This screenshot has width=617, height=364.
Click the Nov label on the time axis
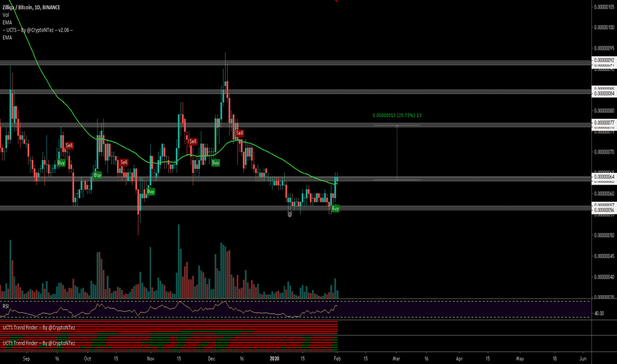150,359
